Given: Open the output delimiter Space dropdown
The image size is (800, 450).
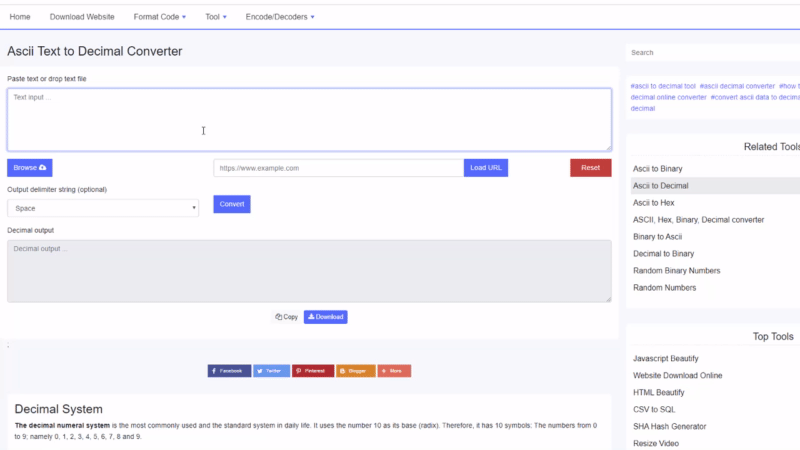Looking at the screenshot, I should [x=103, y=208].
